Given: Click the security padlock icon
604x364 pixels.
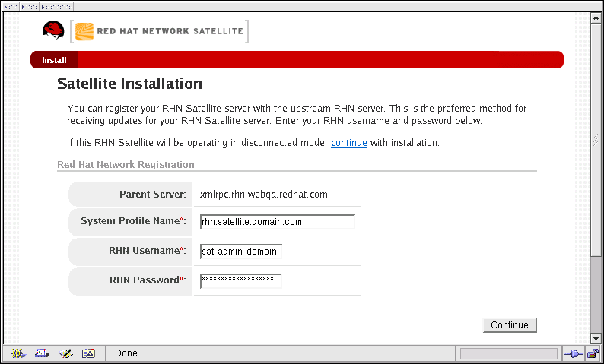Looking at the screenshot, I should point(593,353).
